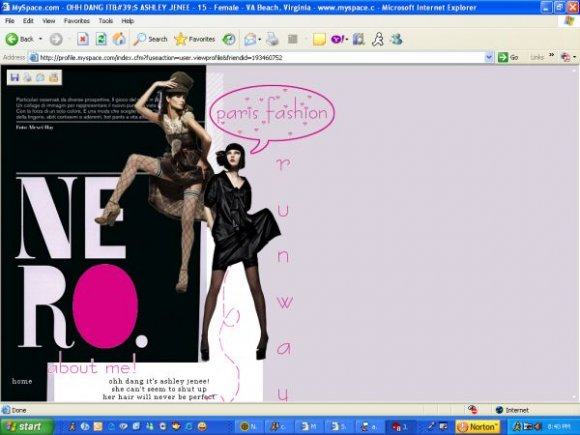The image size is (580, 435).
Task: Click the Forward navigation button
Action: [56, 39]
